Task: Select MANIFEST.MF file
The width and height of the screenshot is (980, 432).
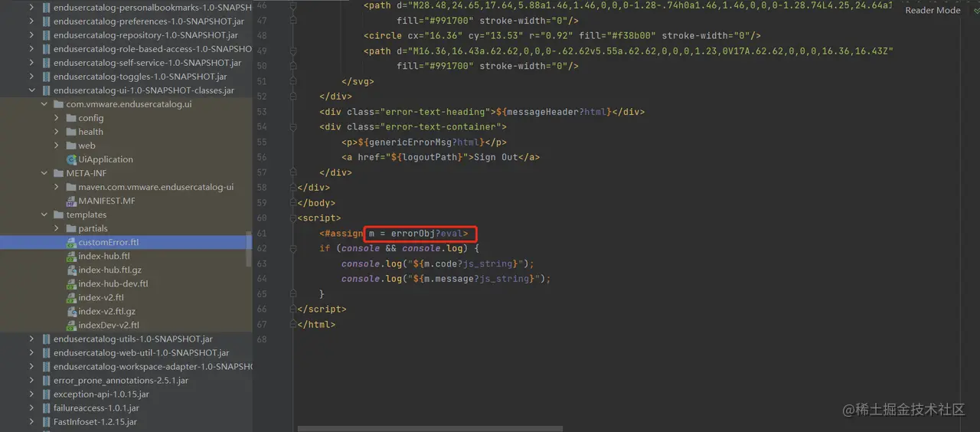Action: point(106,201)
